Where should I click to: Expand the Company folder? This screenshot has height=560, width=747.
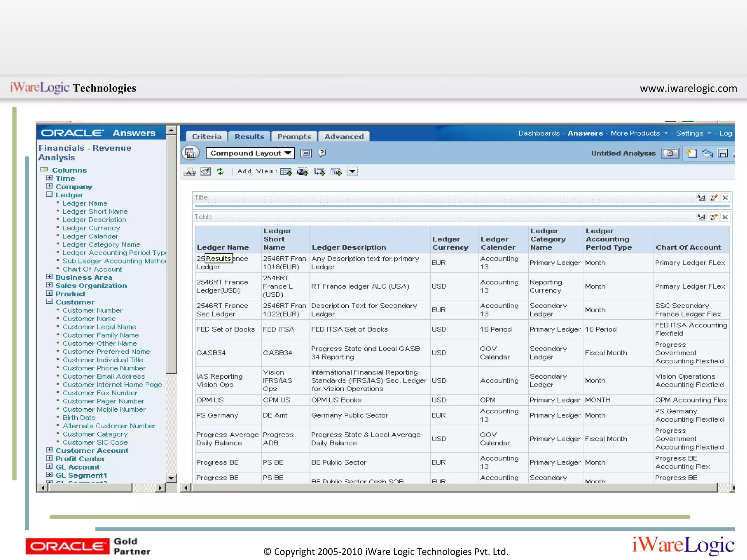50,186
